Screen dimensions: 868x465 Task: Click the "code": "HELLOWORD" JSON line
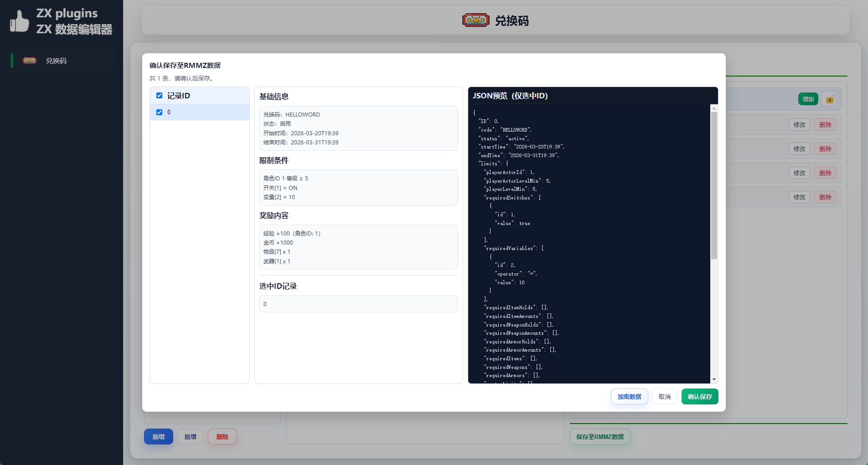(x=505, y=130)
